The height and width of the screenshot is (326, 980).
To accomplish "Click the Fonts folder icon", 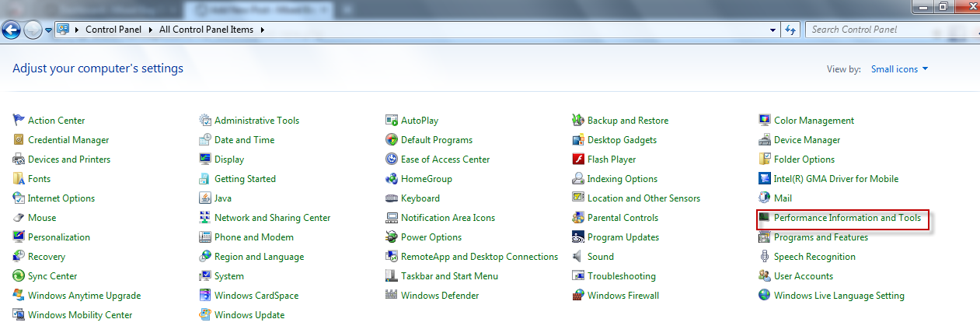I will click(x=19, y=179).
